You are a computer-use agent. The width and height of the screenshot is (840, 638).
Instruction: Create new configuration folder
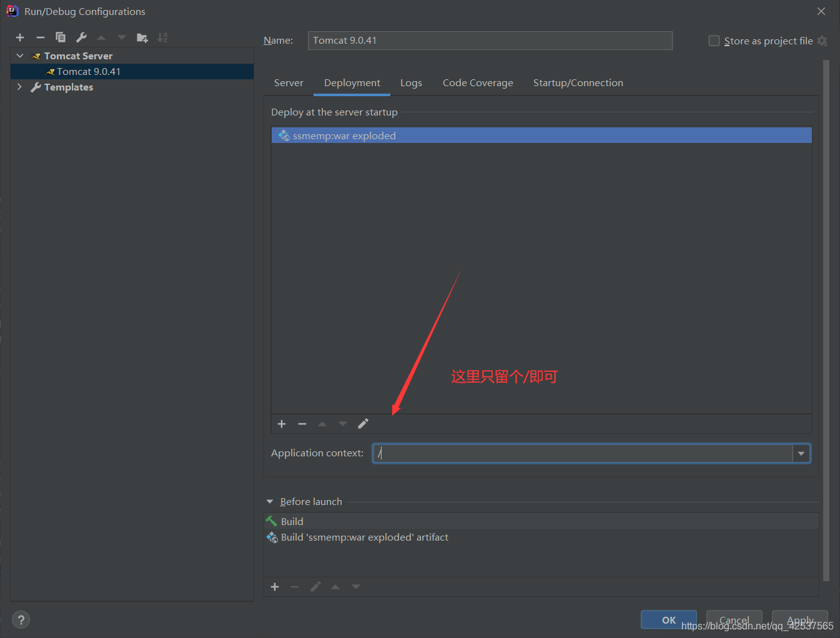coord(142,37)
